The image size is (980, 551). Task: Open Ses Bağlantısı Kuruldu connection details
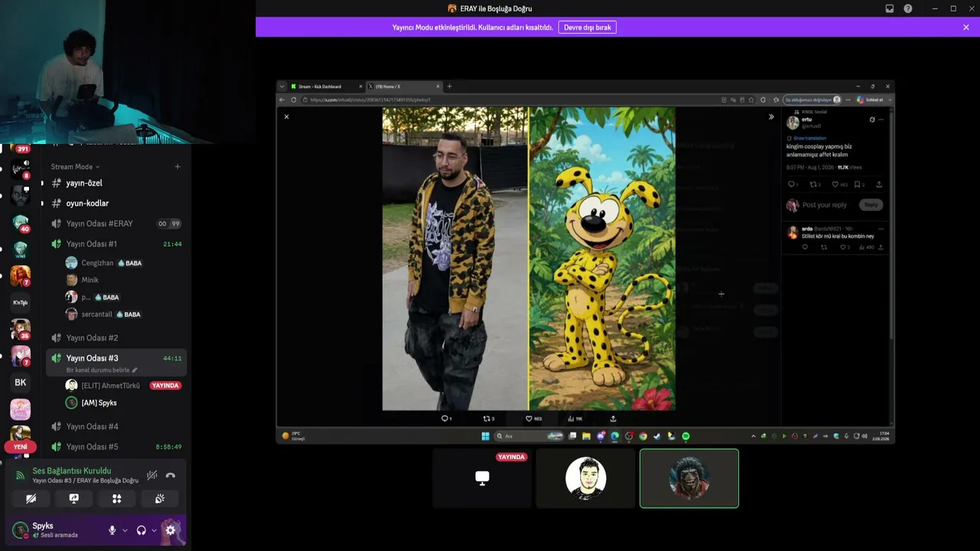[72, 471]
